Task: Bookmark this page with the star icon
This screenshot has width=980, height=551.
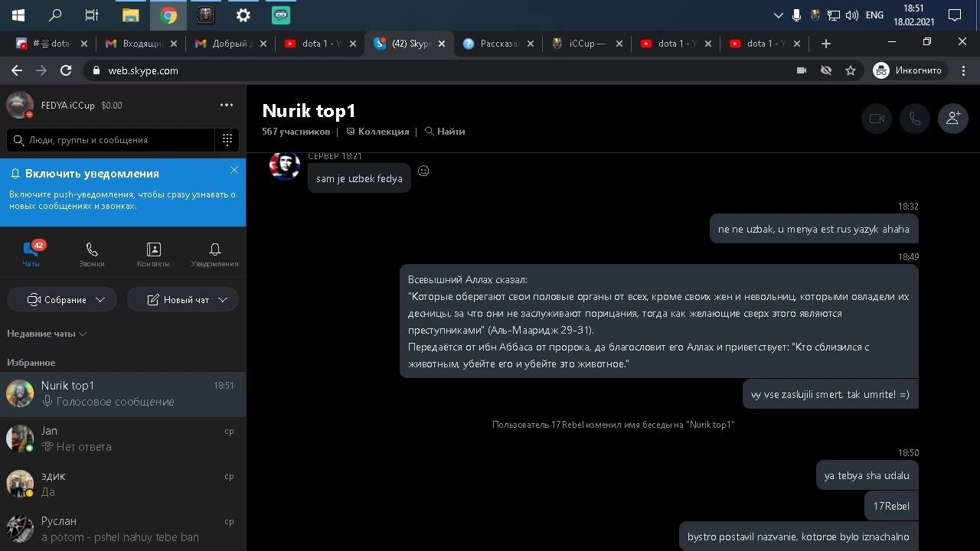Action: (x=851, y=70)
